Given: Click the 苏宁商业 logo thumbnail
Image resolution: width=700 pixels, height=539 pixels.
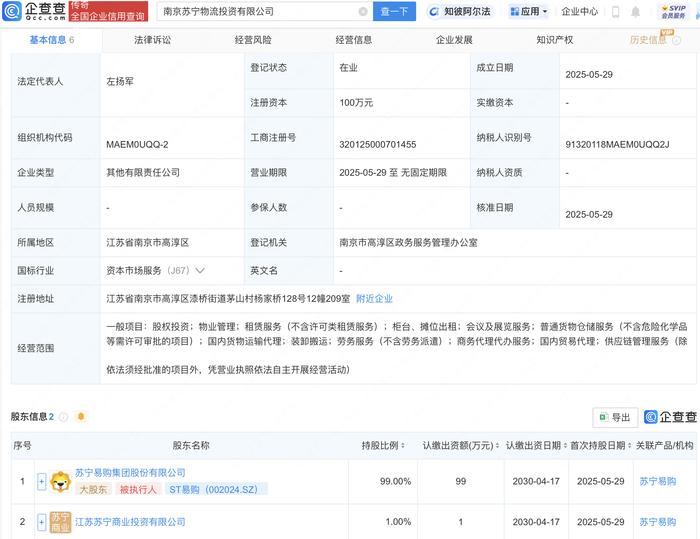Looking at the screenshot, I should tap(60, 522).
